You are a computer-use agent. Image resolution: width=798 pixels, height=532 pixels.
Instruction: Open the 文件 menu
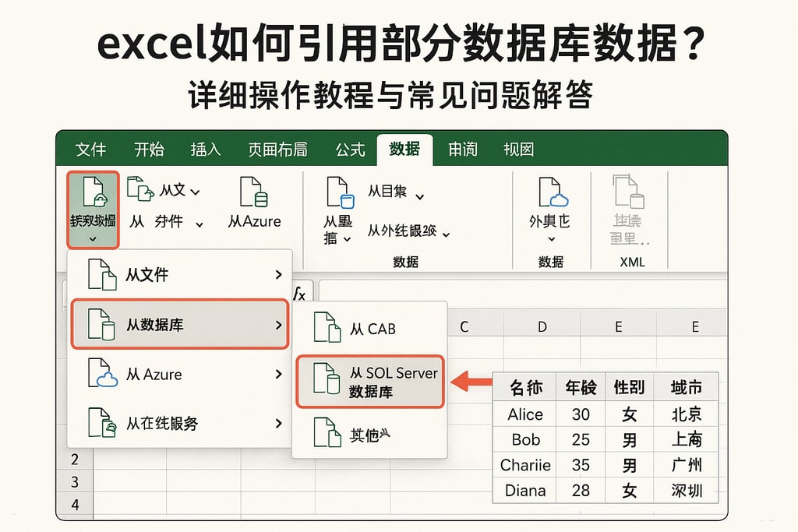click(x=90, y=150)
